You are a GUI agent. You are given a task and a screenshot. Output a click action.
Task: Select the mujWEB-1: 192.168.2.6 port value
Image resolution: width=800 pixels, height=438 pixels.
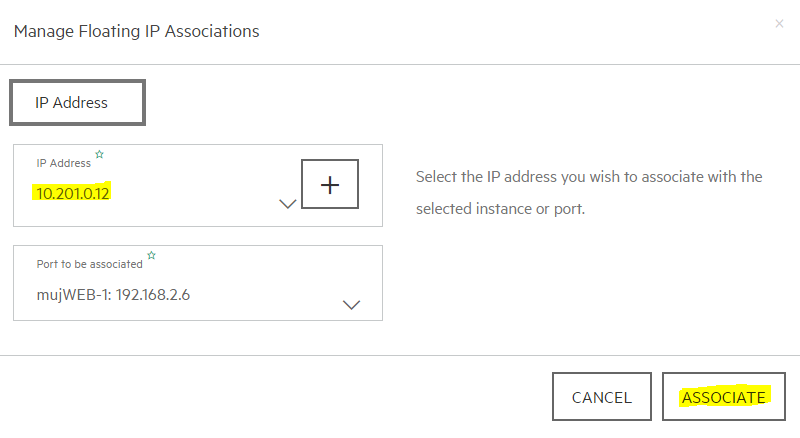pyautogui.click(x=113, y=295)
